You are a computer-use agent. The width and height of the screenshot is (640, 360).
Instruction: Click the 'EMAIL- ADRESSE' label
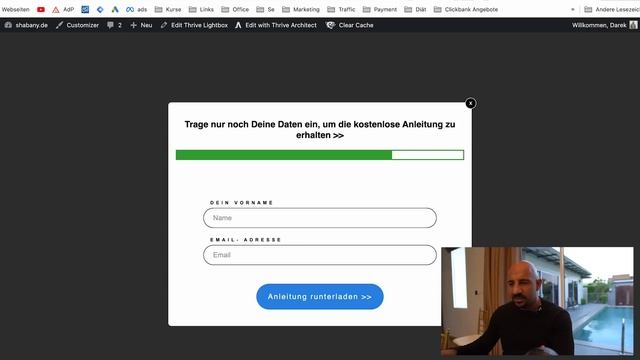[246, 240]
